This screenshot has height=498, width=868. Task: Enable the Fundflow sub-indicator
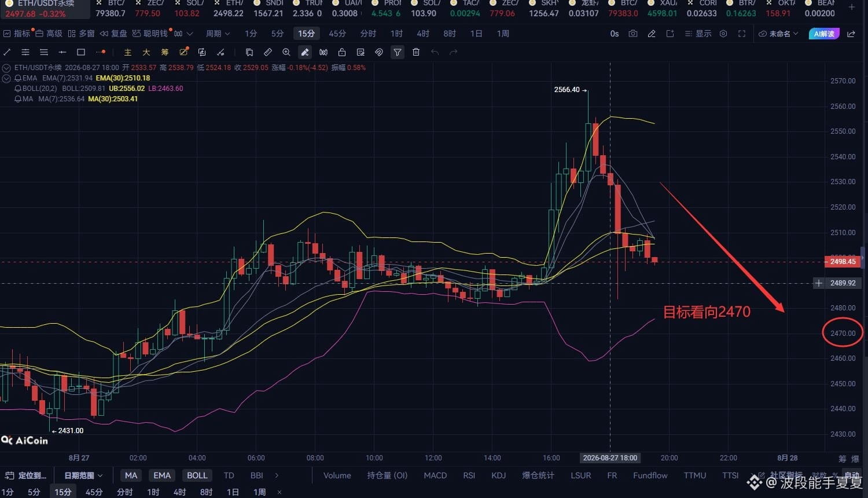[650, 475]
